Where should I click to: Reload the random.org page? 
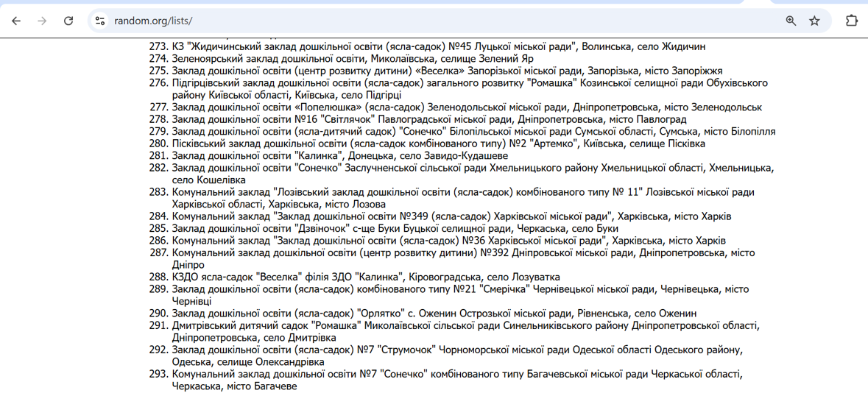(68, 21)
